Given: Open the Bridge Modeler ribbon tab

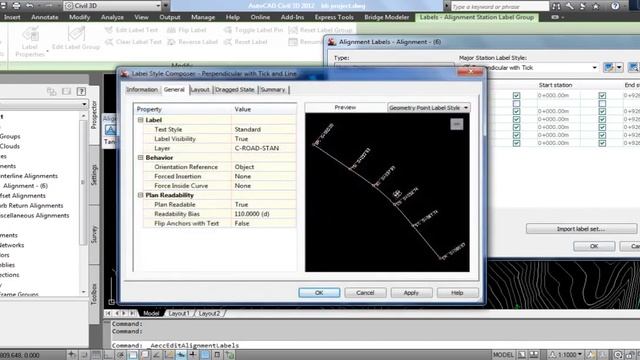Looking at the screenshot, I should [x=387, y=17].
